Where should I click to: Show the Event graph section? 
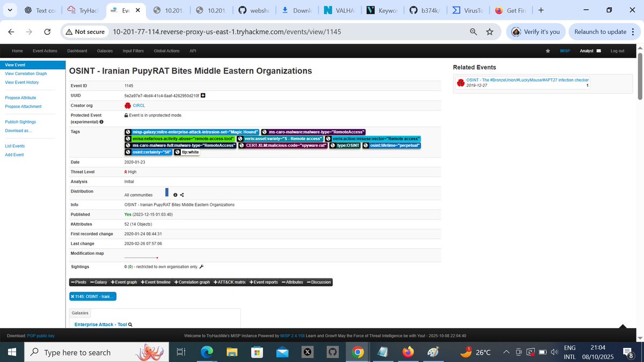124,282
